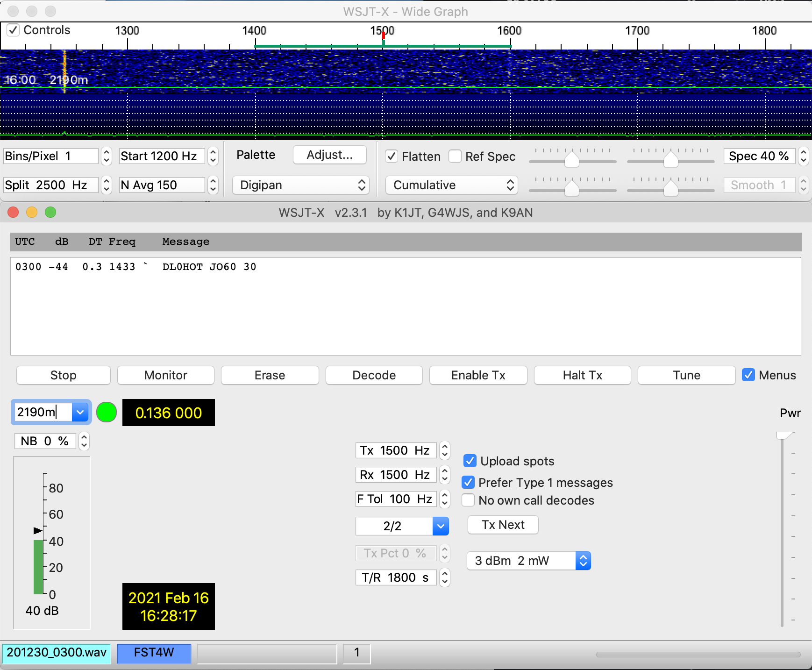
Task: Disable Upload spots checkbox
Action: (x=470, y=461)
